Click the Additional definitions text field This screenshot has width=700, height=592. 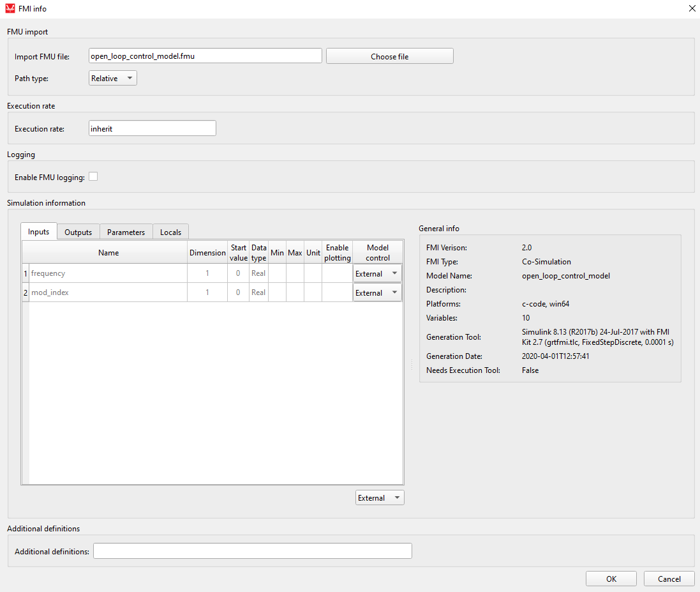click(252, 551)
